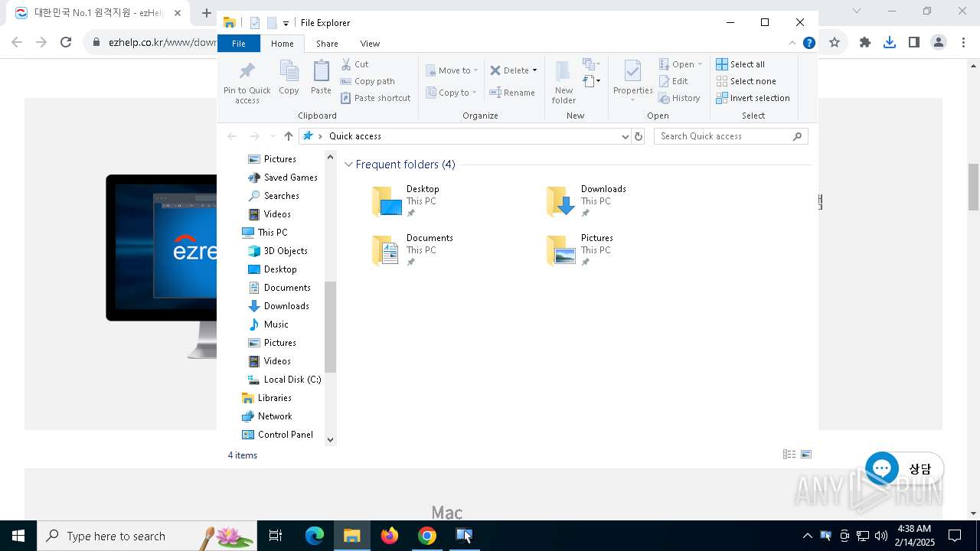Select 3D Objects in navigation pane

[x=278, y=251]
